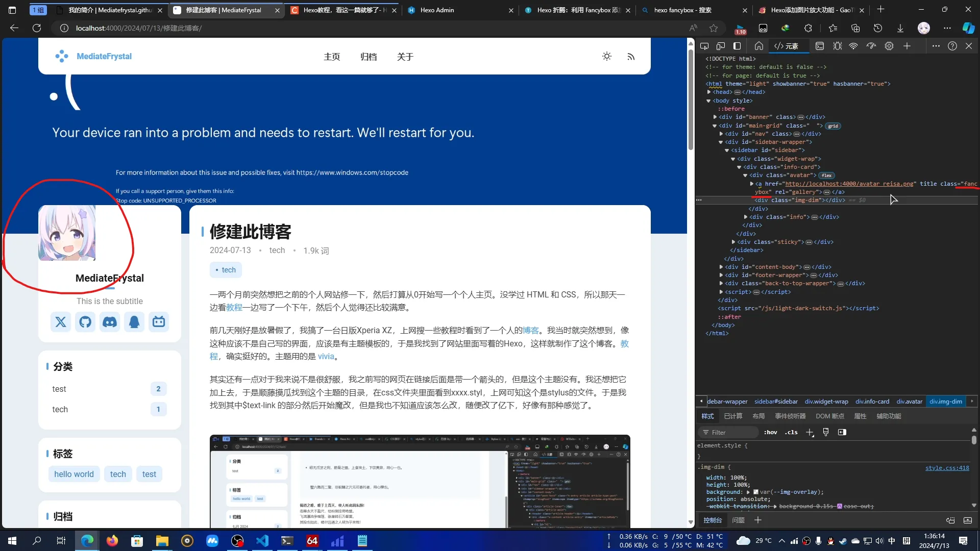Toggle the blog's light/dark theme sun icon
980x551 pixels.
point(607,56)
